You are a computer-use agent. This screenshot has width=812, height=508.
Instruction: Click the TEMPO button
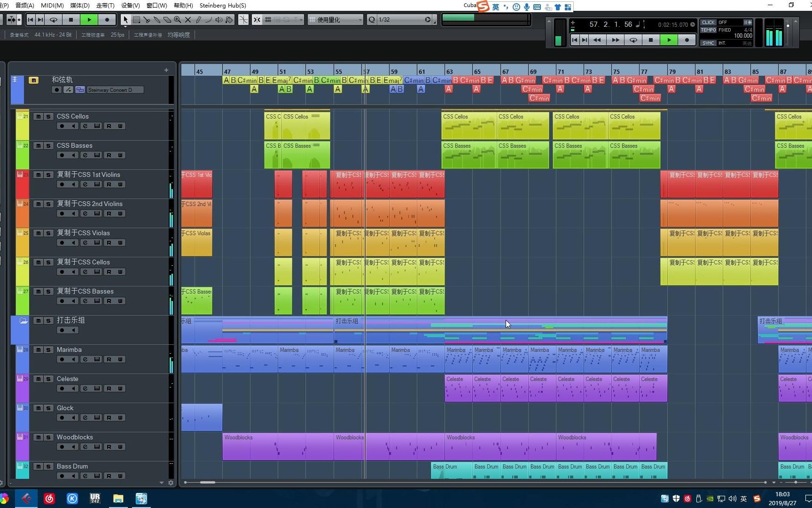coord(708,30)
